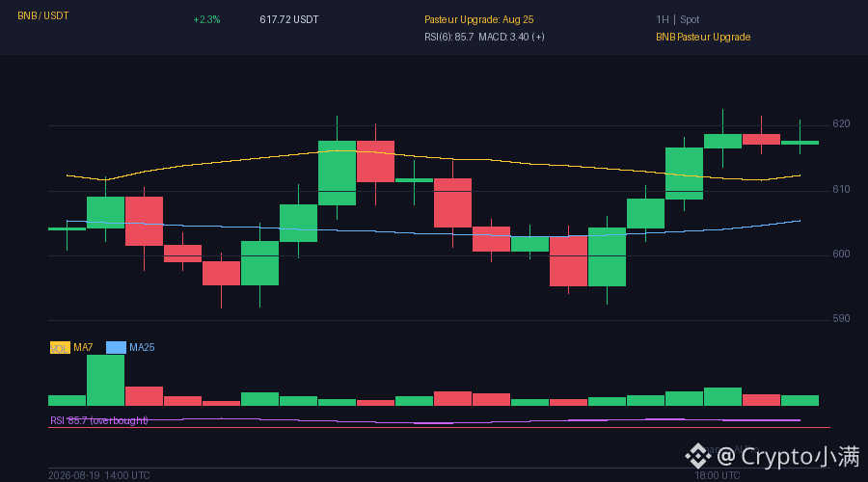Select the +2.3% change value

[206, 20]
